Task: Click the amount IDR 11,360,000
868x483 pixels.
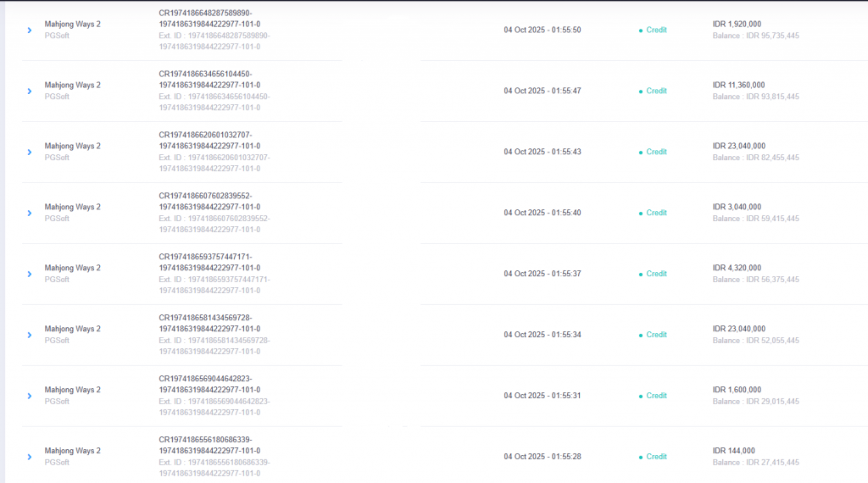Action: click(738, 85)
